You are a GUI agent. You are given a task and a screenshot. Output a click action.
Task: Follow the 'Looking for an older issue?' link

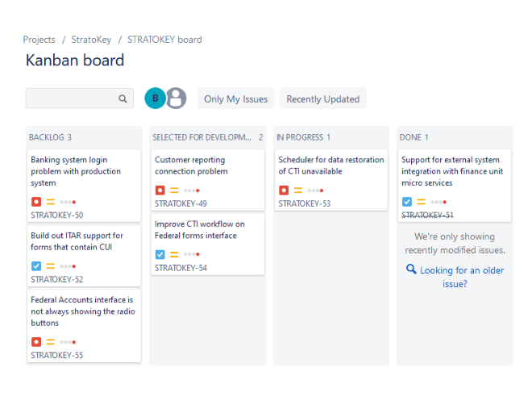pos(461,277)
